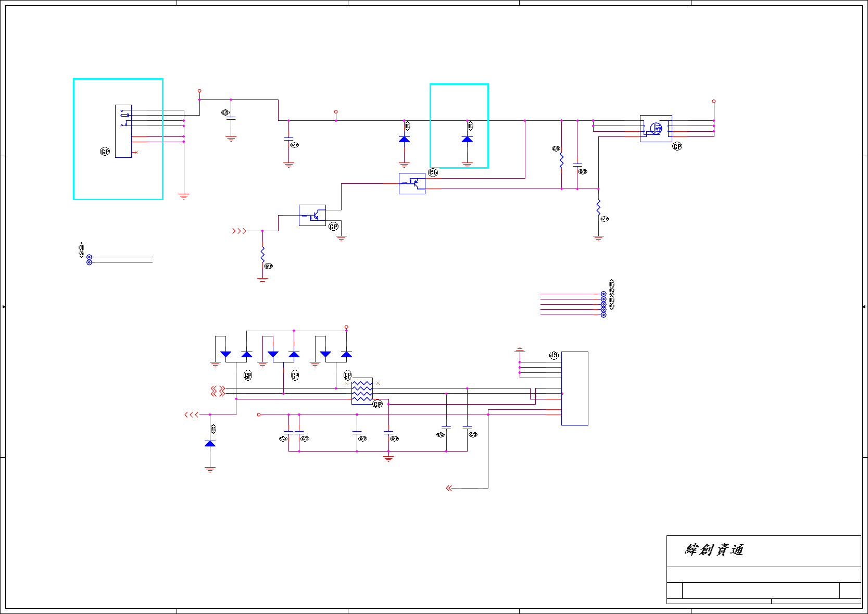The height and width of the screenshot is (614, 868).
Task: Select the MOSFET symbol at top right
Action: coord(656,128)
